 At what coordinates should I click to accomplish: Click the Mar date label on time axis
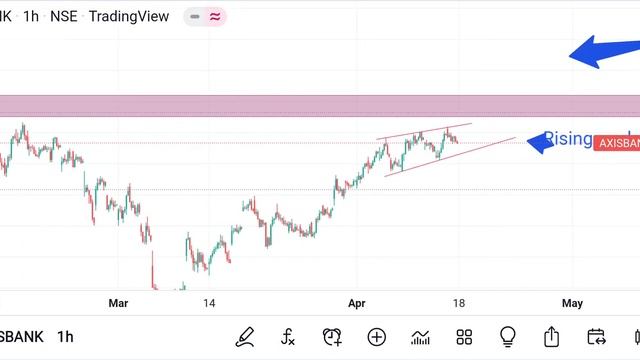pos(118,303)
